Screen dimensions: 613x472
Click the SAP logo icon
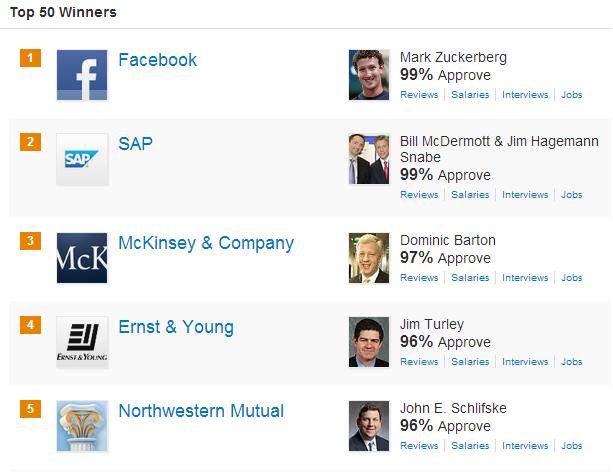click(82, 159)
